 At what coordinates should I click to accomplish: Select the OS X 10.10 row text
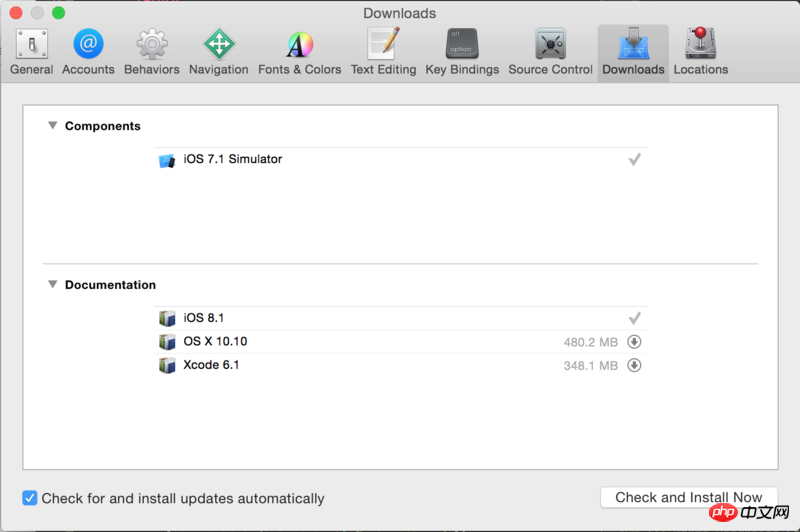(x=215, y=341)
